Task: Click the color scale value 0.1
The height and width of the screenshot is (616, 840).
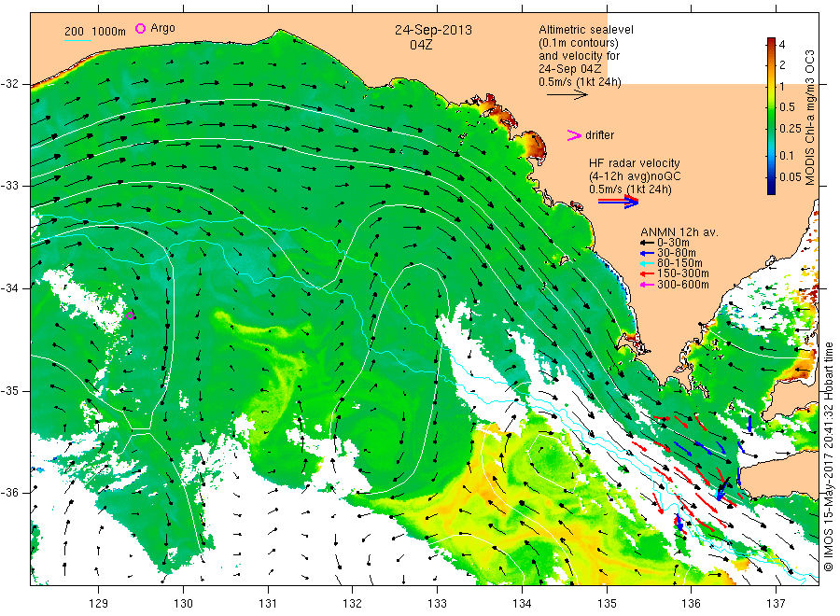Action: [787, 155]
